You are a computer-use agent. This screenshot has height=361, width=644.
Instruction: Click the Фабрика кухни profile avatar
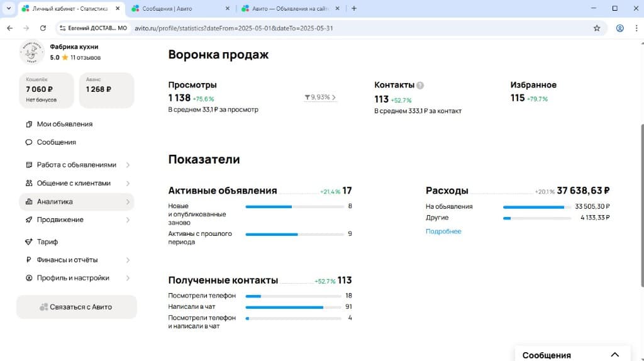point(31,52)
